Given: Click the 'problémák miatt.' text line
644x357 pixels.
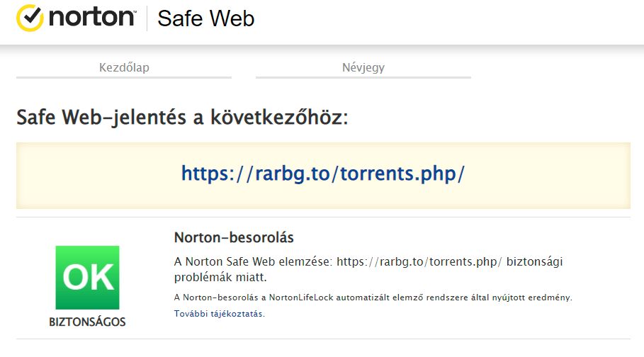Looking at the screenshot, I should pos(220,277).
